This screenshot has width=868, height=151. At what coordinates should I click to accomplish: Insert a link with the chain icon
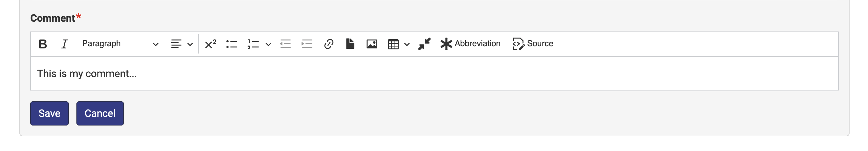tap(329, 44)
